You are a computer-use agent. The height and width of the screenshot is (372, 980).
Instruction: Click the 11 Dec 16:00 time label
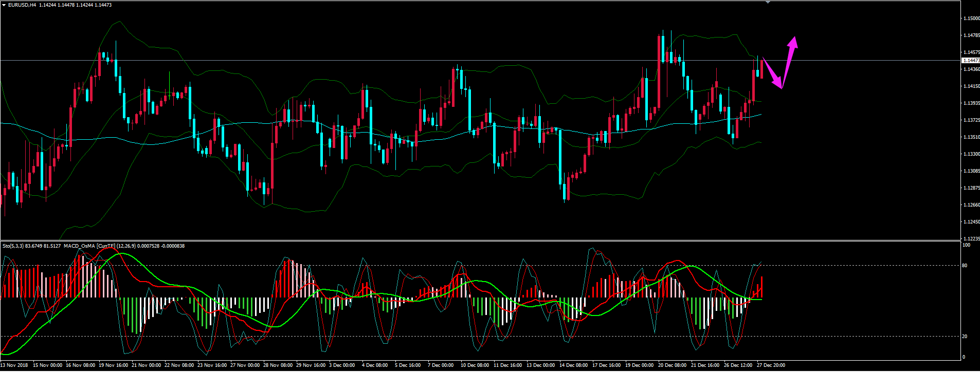pos(508,365)
